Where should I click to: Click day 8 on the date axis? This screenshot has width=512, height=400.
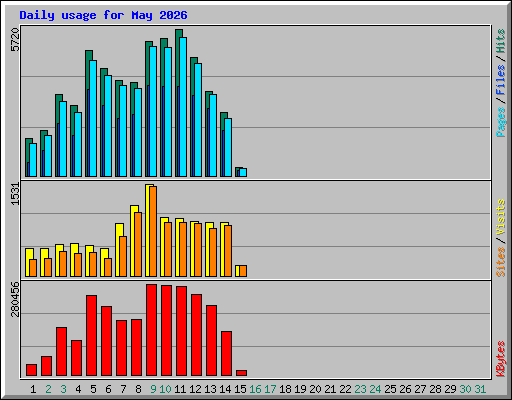pos(138,389)
